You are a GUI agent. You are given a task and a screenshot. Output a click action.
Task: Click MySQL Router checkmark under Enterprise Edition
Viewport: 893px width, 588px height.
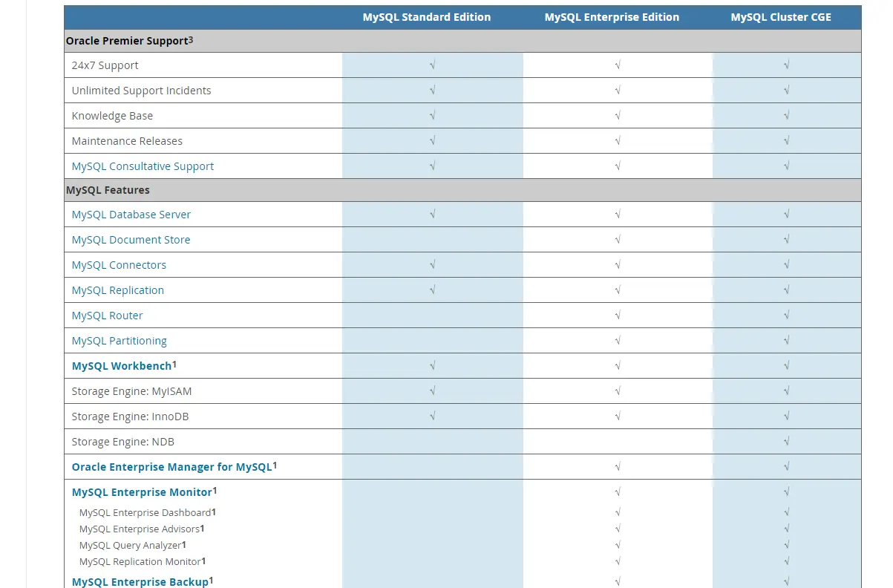pos(618,316)
